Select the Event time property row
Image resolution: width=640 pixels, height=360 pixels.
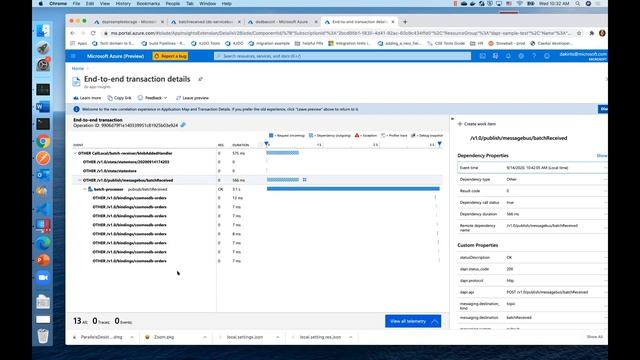[x=532, y=168]
